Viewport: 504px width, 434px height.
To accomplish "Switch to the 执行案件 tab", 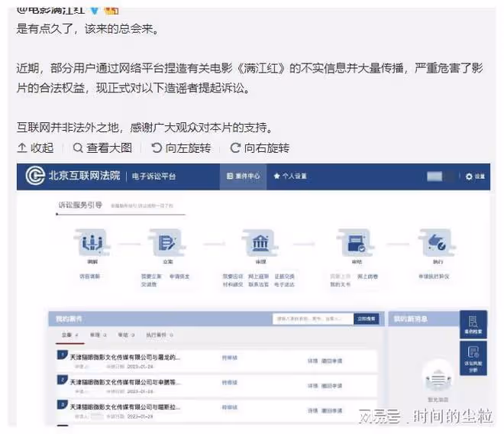I will pos(160,335).
